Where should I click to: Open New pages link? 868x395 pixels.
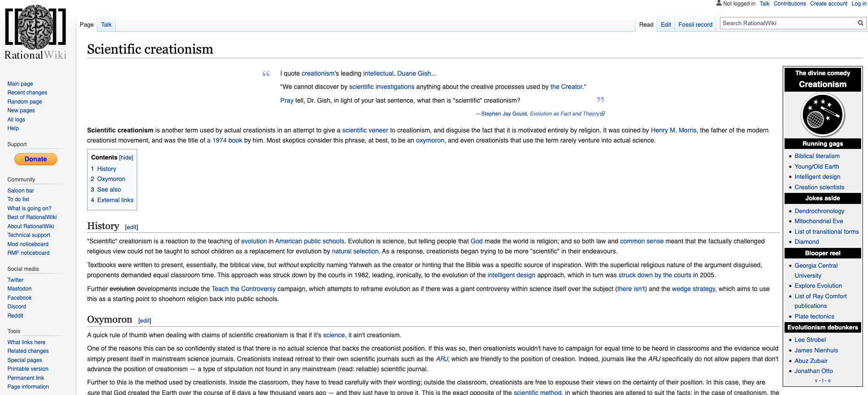[x=21, y=110]
